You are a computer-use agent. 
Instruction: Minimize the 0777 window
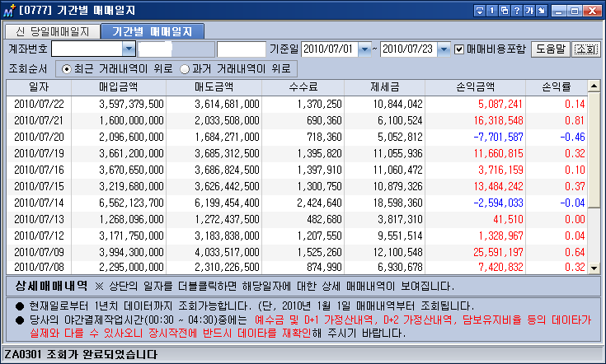click(x=558, y=11)
